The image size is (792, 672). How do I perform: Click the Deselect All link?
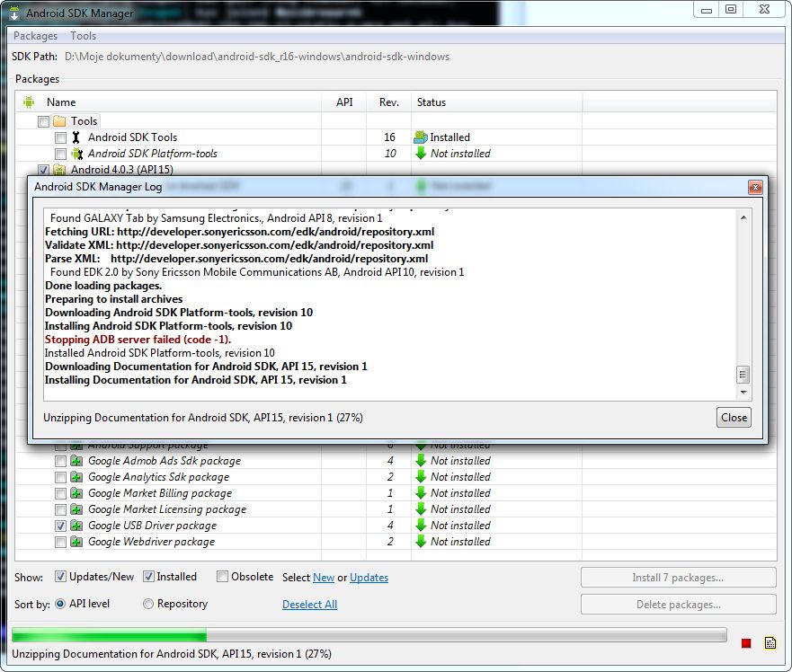[309, 605]
